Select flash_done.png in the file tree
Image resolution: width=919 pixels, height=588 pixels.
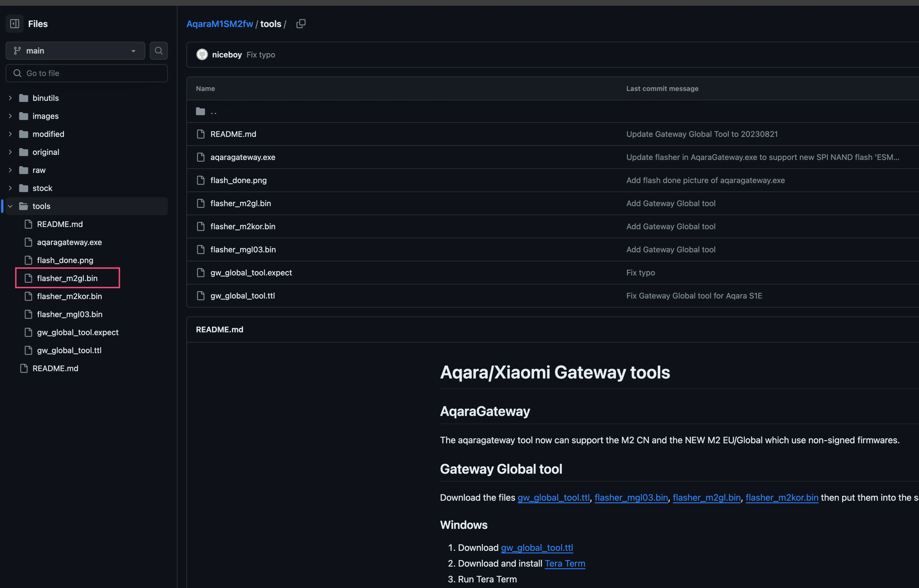coord(65,260)
